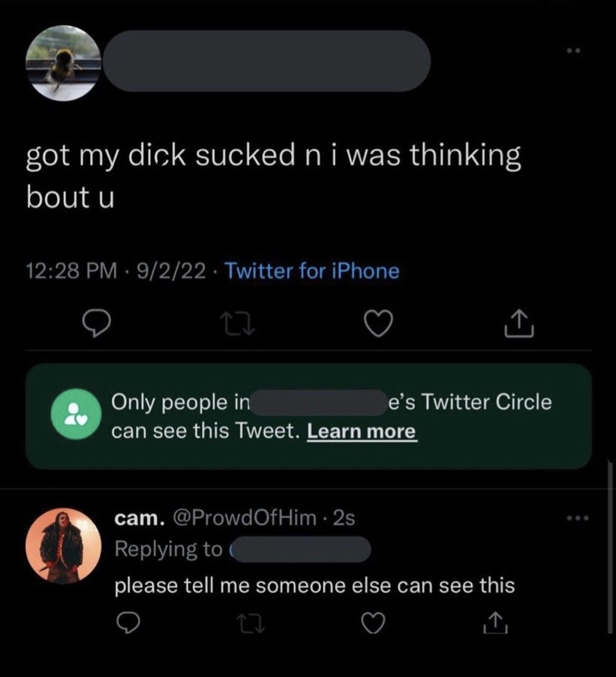Click the Twitter Circle green icon
616x677 pixels.
[x=76, y=414]
